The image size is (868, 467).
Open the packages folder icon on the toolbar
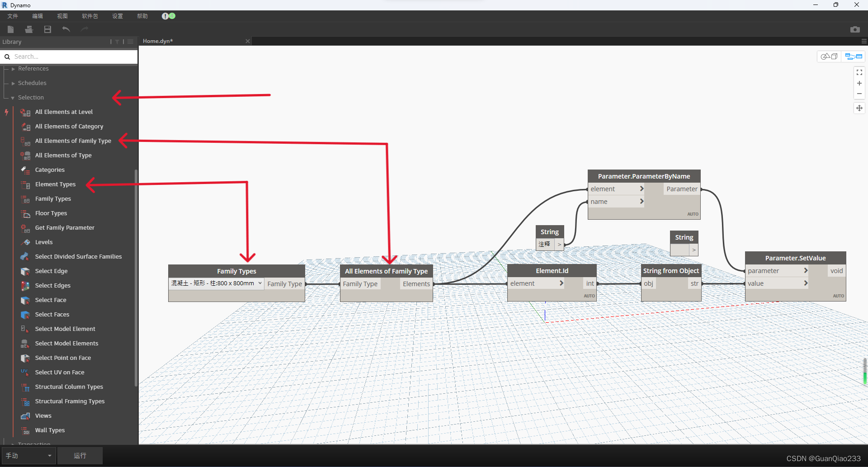coord(28,29)
